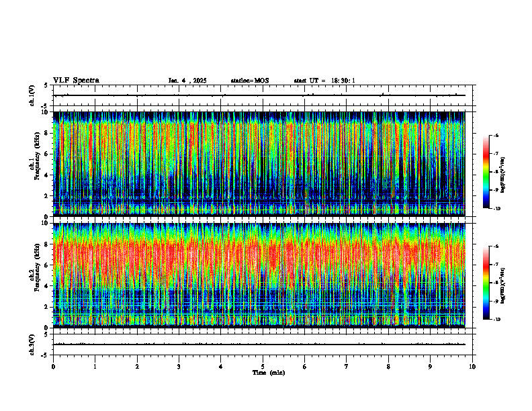The image size is (532, 411).
Task: Click the time axis tick label "5"
Action: (x=263, y=367)
